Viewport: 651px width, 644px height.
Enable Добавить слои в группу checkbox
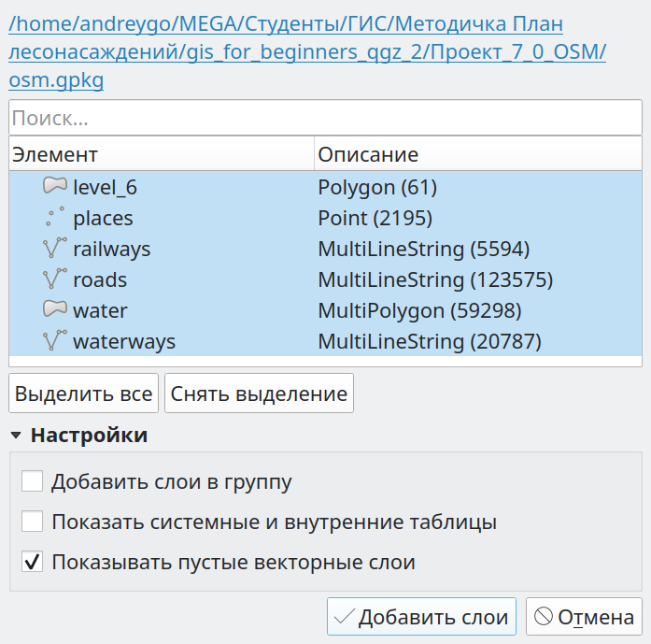33,481
